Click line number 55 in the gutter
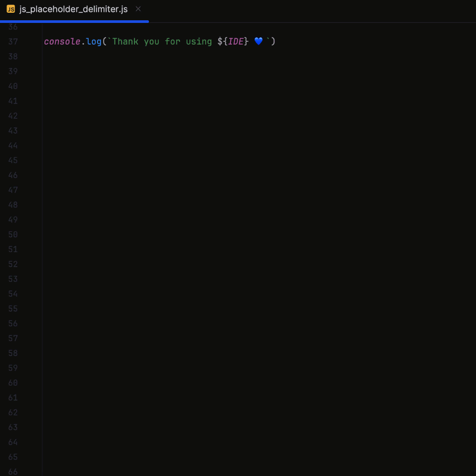The width and height of the screenshot is (476, 476). pos(13,309)
